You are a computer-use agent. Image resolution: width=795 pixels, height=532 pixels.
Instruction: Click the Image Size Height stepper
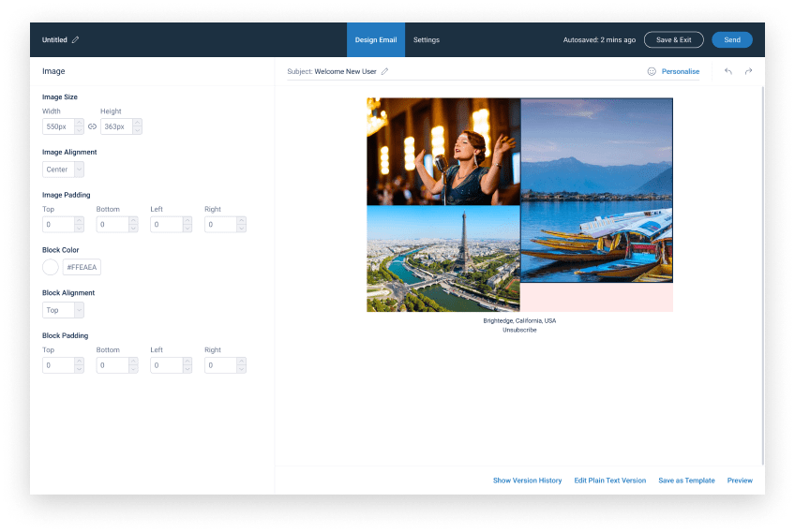pos(137,126)
